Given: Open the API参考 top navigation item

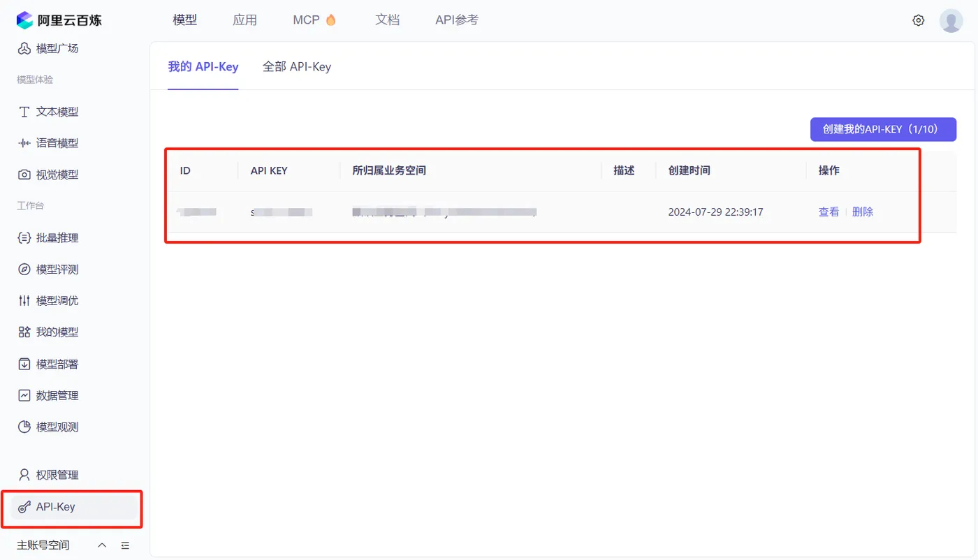Looking at the screenshot, I should pos(457,20).
